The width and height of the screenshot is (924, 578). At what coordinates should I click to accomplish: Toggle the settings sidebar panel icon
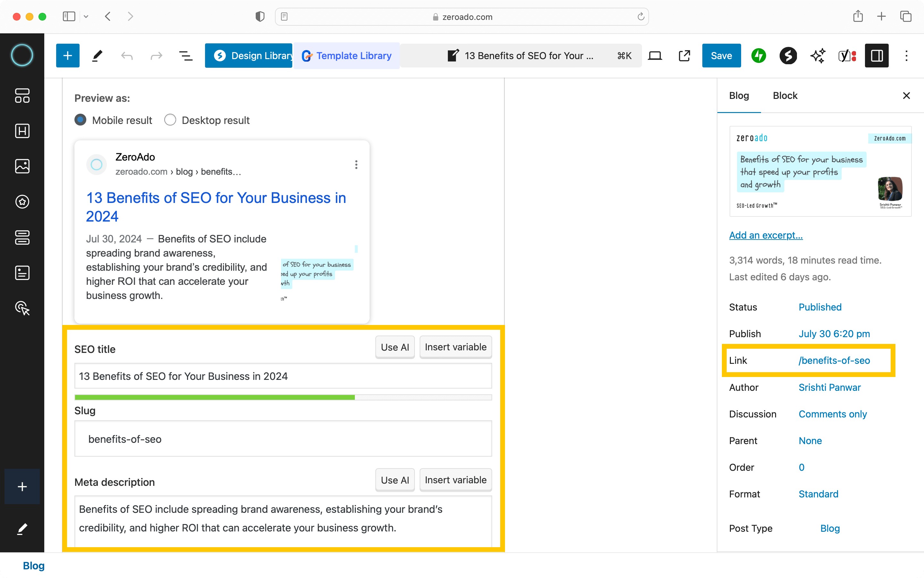tap(877, 56)
